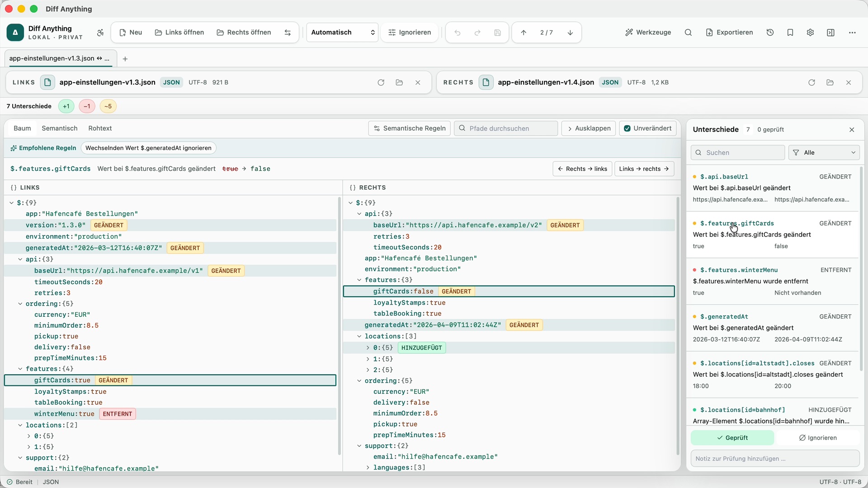Reload the right file app-einstellungen-v1.4.json
Viewport: 868px width, 488px height.
pyautogui.click(x=811, y=82)
